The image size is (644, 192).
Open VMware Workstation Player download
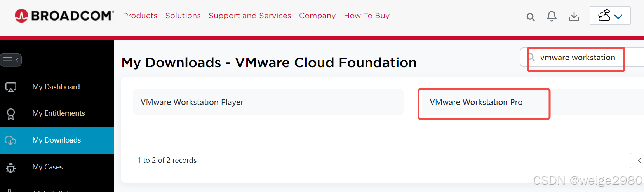click(x=268, y=102)
